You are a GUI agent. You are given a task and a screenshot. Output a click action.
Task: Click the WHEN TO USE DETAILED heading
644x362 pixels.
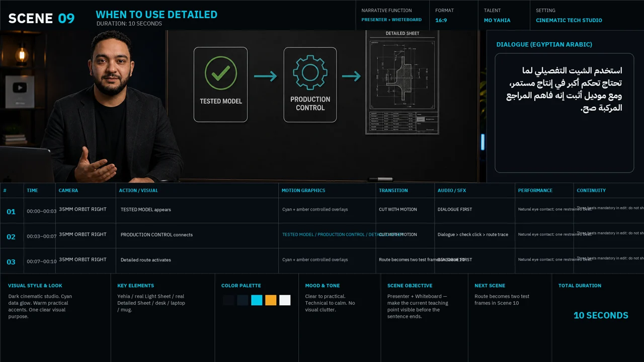pyautogui.click(x=156, y=15)
